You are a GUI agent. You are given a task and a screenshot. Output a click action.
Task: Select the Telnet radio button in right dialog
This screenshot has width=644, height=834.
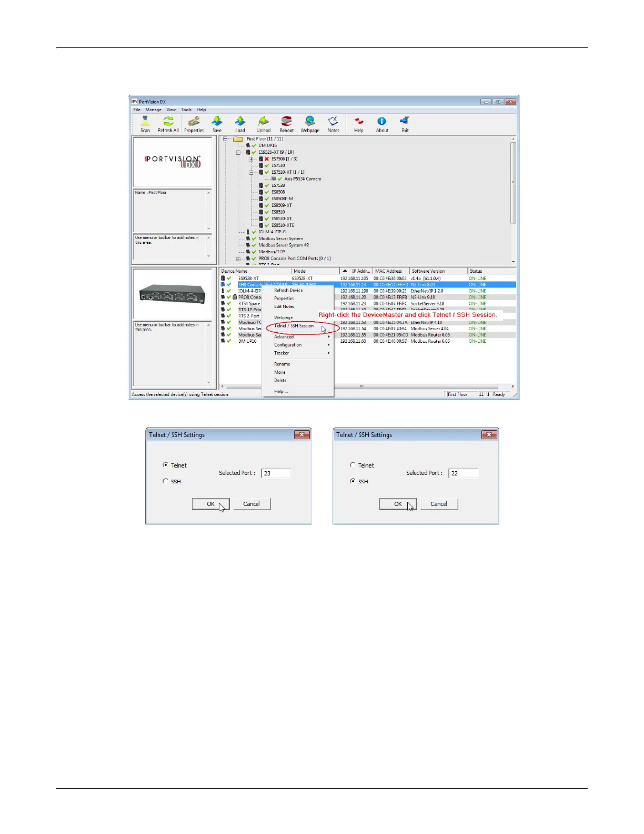point(353,465)
